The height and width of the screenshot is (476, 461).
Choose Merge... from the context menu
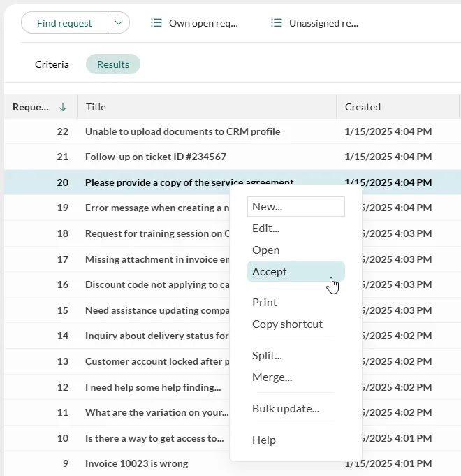pos(272,377)
